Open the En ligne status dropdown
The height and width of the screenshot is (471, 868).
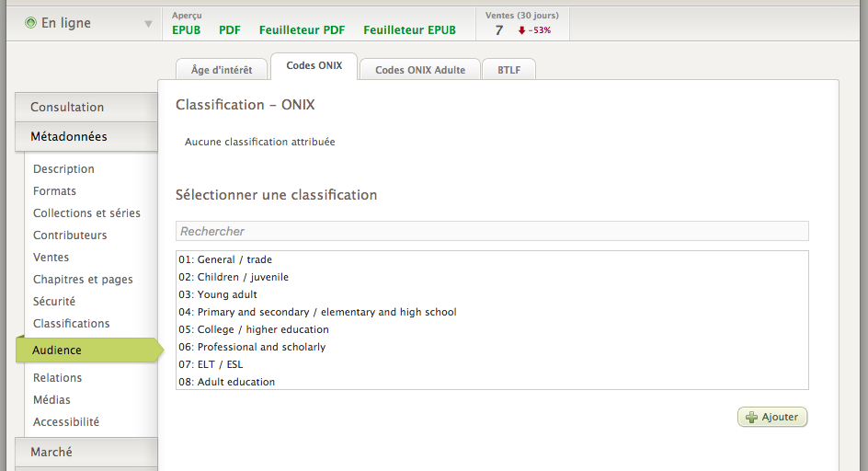pyautogui.click(x=148, y=24)
